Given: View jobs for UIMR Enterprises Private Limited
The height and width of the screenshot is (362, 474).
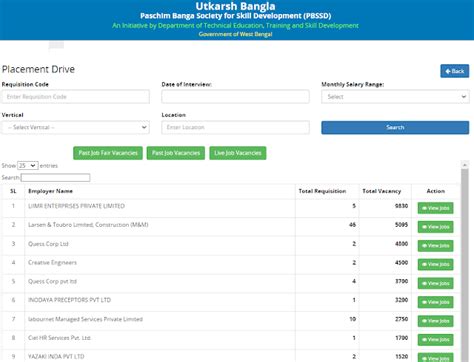Looking at the screenshot, I should [x=435, y=208].
